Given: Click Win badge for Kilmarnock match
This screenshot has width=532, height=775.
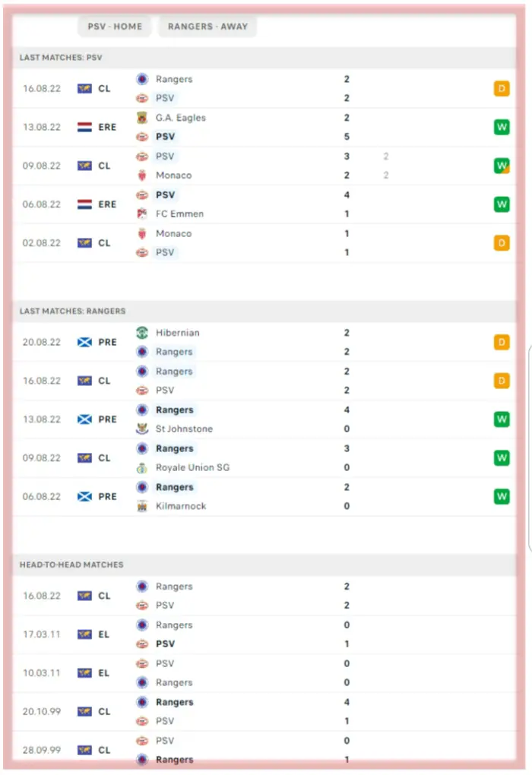Looking at the screenshot, I should click(502, 496).
